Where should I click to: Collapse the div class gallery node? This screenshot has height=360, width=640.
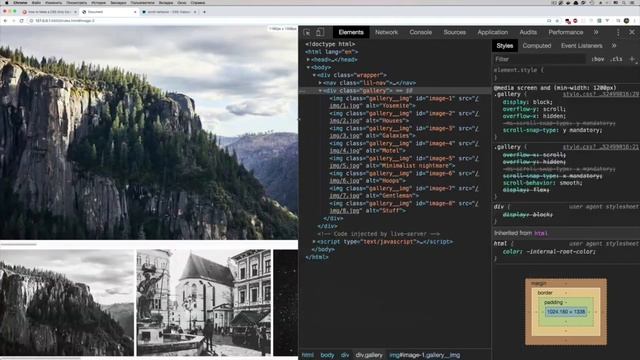320,91
